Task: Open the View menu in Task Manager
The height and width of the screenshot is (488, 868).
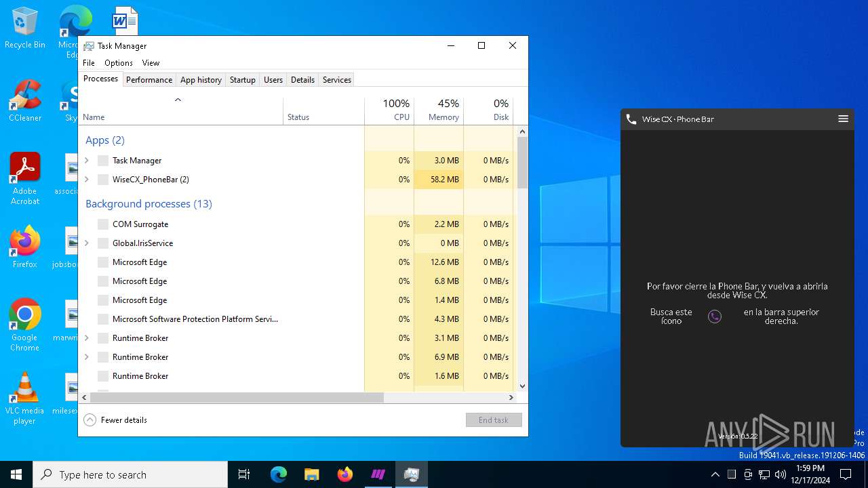Action: 151,62
